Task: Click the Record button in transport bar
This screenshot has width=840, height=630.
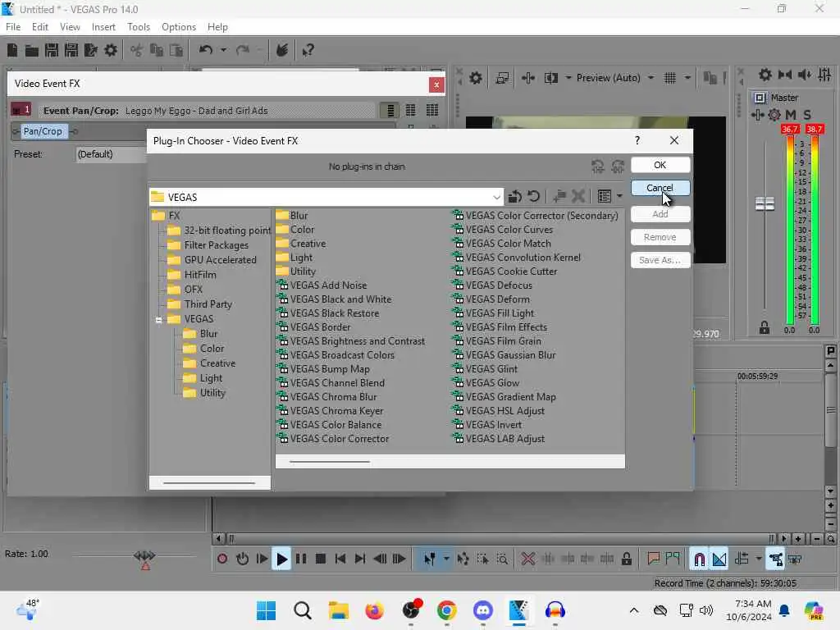Action: (222, 559)
